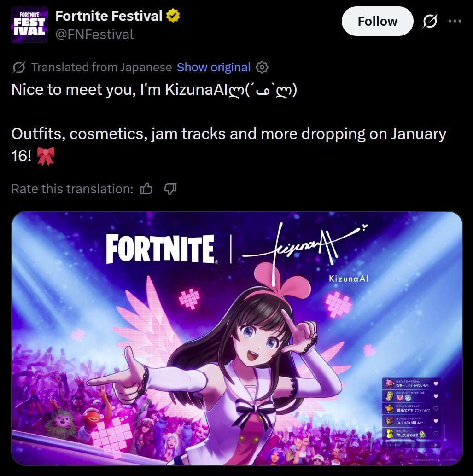
Task: Toggle the heart on the pink bear comment
Action: (x=436, y=383)
